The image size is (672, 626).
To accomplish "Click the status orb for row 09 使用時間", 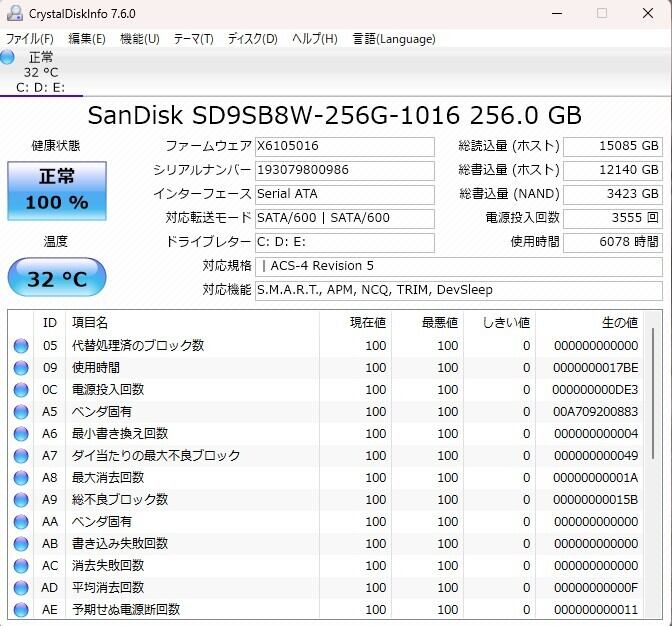I will [21, 368].
